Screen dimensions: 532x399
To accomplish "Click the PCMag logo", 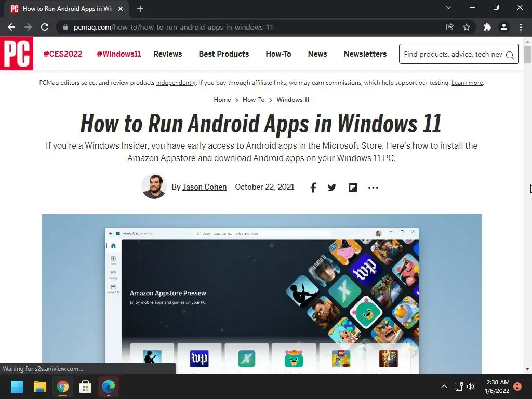I will tap(17, 54).
